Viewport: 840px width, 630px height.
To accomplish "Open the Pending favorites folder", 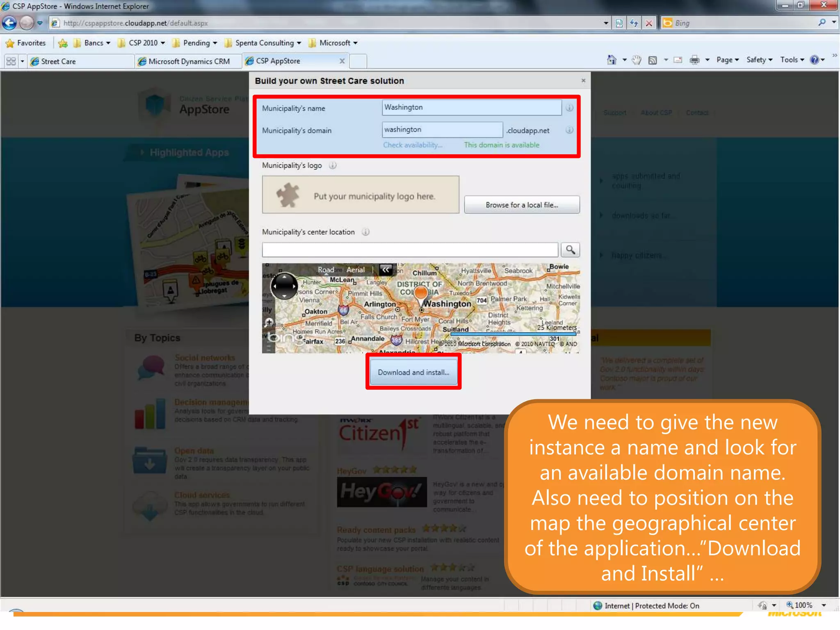I will 195,43.
